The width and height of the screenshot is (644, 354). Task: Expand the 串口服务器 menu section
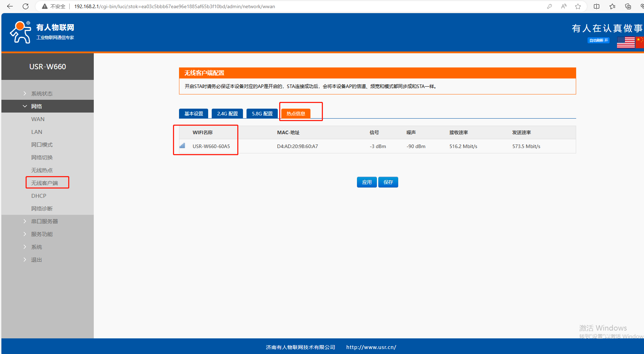click(x=44, y=222)
